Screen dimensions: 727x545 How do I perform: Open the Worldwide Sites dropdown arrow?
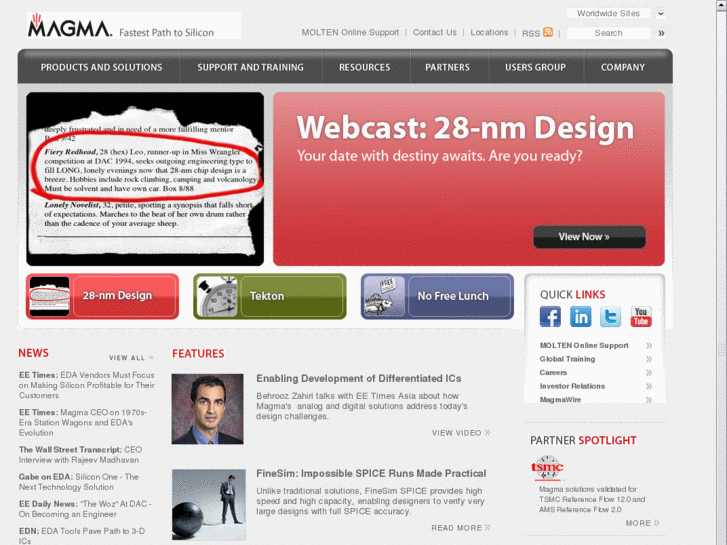[661, 13]
